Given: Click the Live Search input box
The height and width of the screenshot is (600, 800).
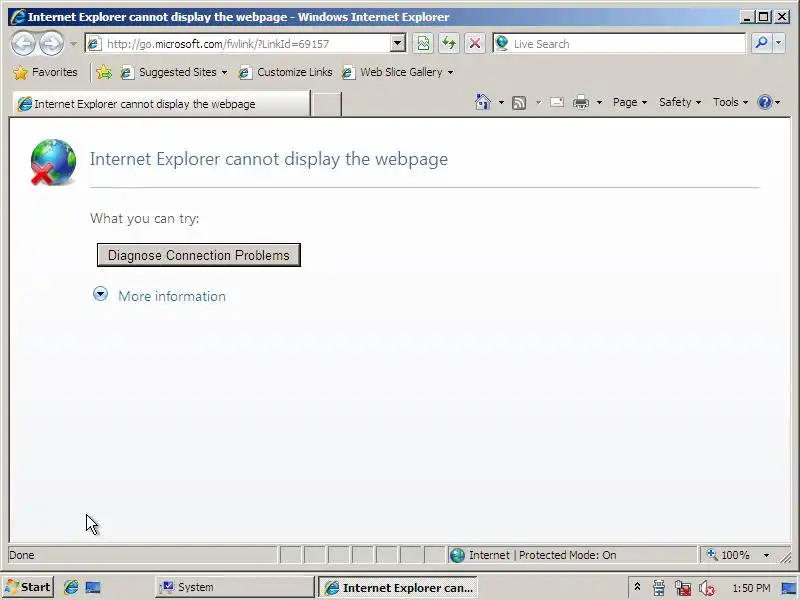Looking at the screenshot, I should click(619, 44).
